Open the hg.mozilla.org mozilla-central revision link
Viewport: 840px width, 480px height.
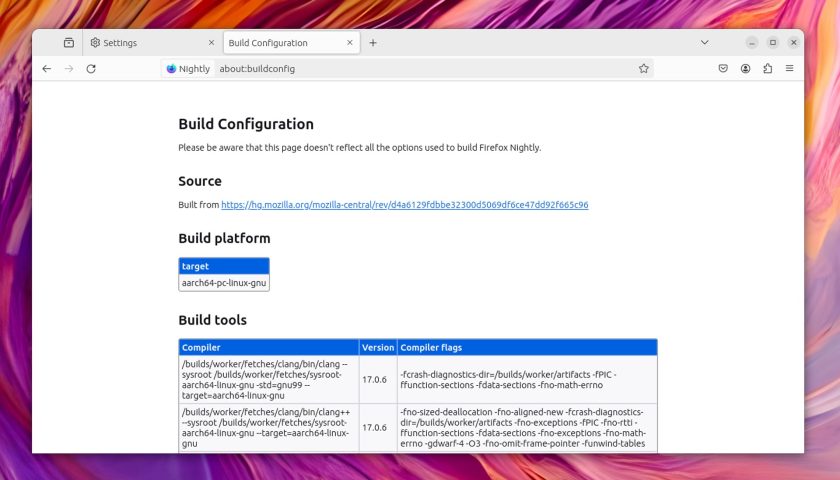click(404, 205)
